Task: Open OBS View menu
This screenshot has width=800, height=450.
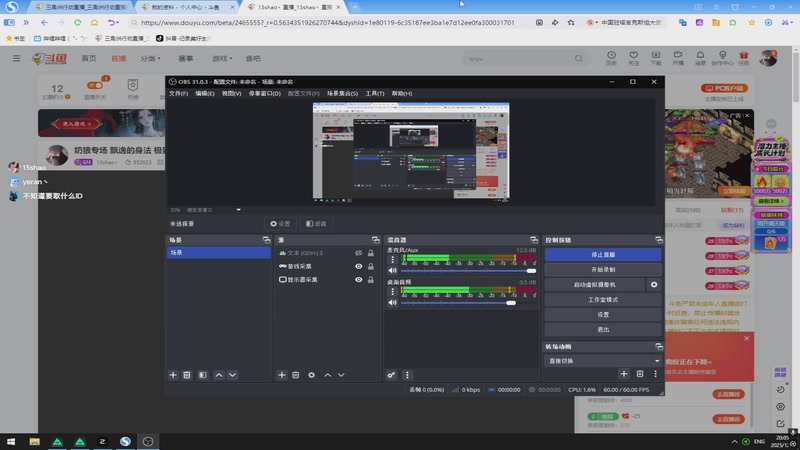Action: [231, 93]
